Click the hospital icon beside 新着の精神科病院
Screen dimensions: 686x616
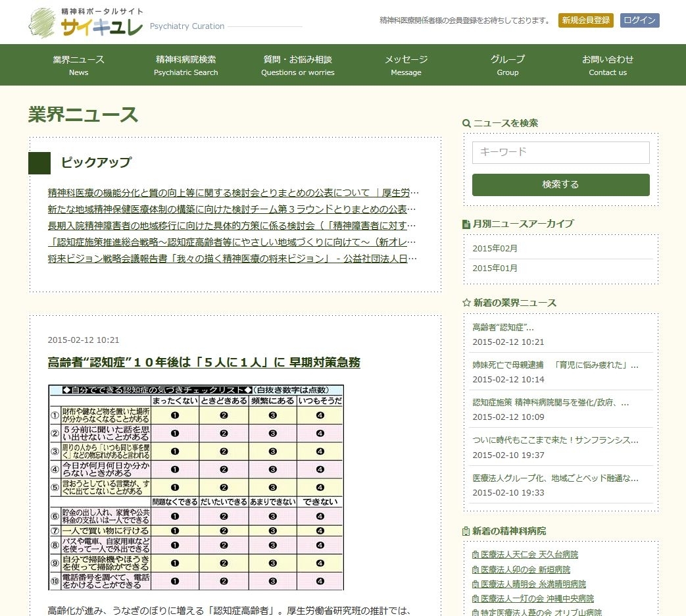(466, 531)
